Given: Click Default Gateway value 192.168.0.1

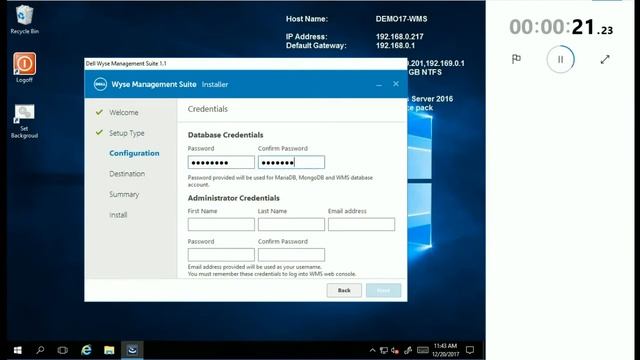Looking at the screenshot, I should tap(395, 46).
